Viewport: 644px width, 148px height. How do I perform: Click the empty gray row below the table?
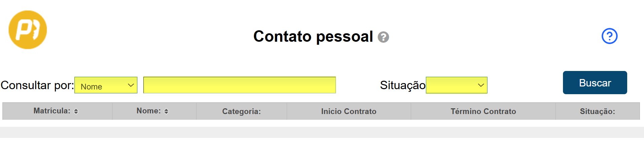click(321, 132)
